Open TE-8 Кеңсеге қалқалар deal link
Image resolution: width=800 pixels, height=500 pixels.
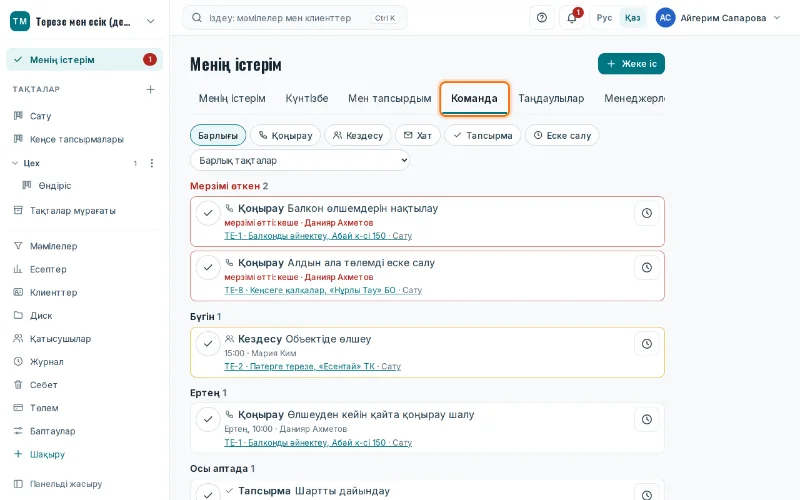point(323,290)
